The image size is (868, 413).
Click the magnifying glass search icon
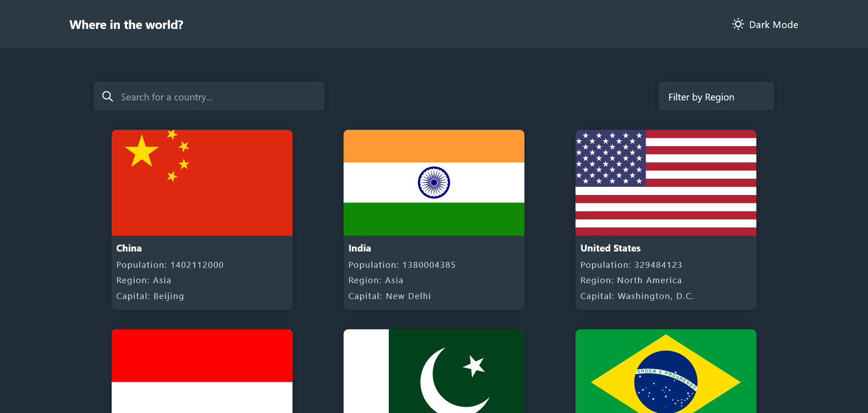pos(108,96)
